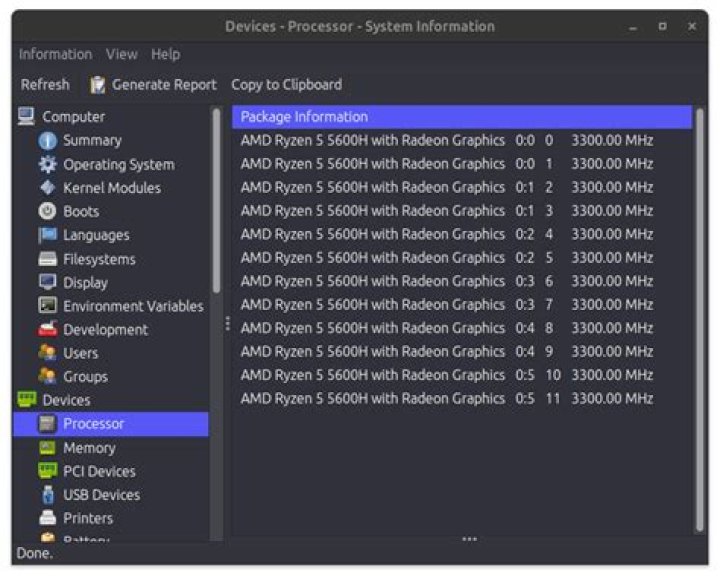Viewport: 720px width, 579px height.
Task: Open the View menu
Action: click(122, 54)
